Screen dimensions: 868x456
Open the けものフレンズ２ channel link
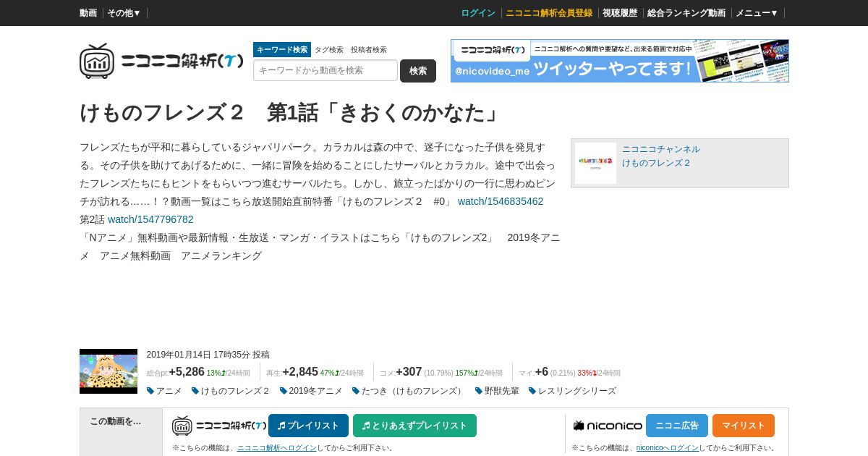657,163
